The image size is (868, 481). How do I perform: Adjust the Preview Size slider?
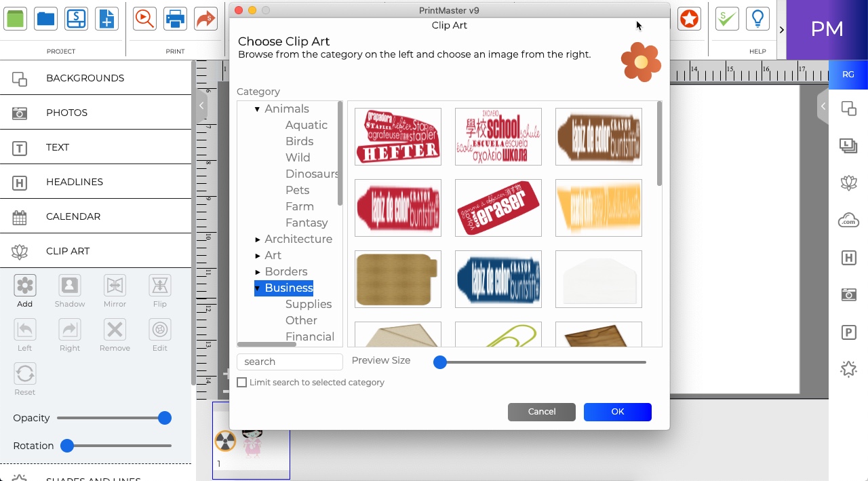[440, 362]
